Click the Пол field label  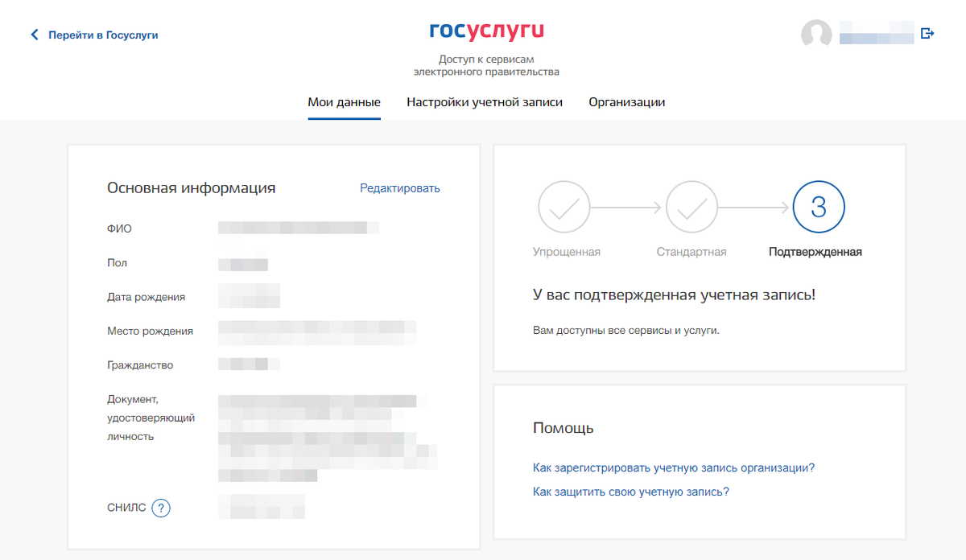tap(118, 263)
